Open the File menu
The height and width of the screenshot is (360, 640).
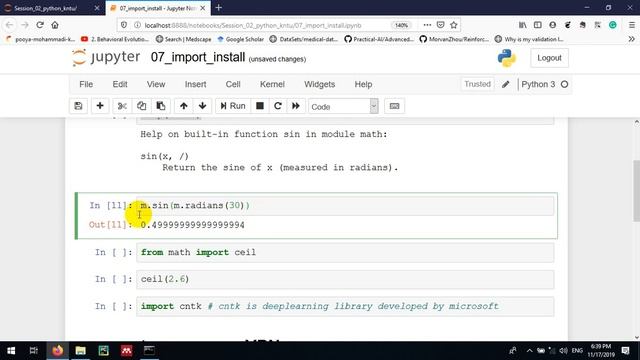(x=86, y=84)
